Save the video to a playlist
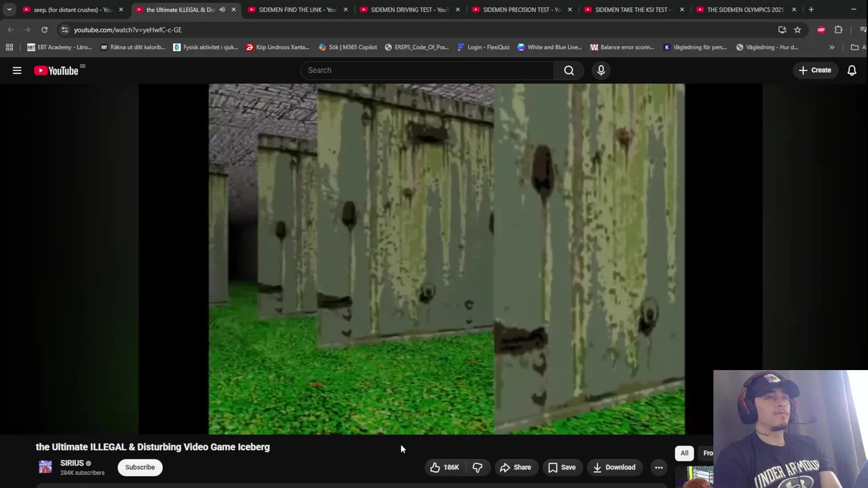This screenshot has height=488, width=868. point(561,467)
